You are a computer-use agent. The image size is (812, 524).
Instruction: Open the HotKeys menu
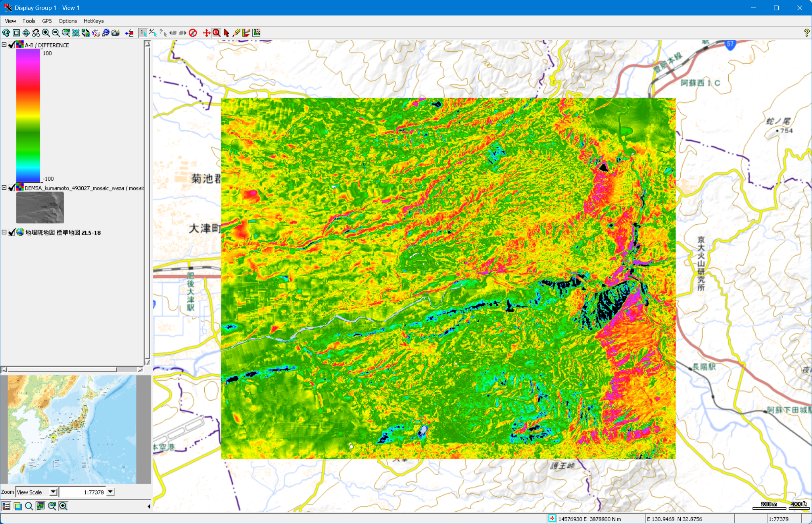click(x=94, y=21)
